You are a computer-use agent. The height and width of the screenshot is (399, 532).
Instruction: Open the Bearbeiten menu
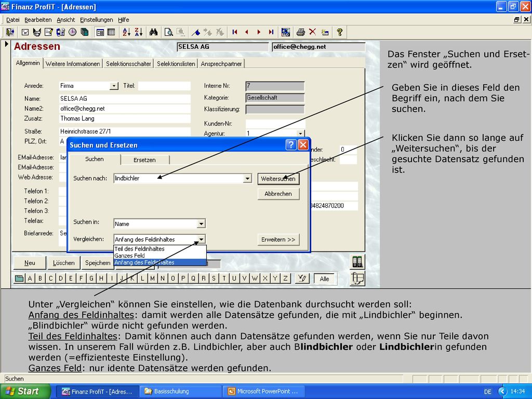pyautogui.click(x=38, y=20)
